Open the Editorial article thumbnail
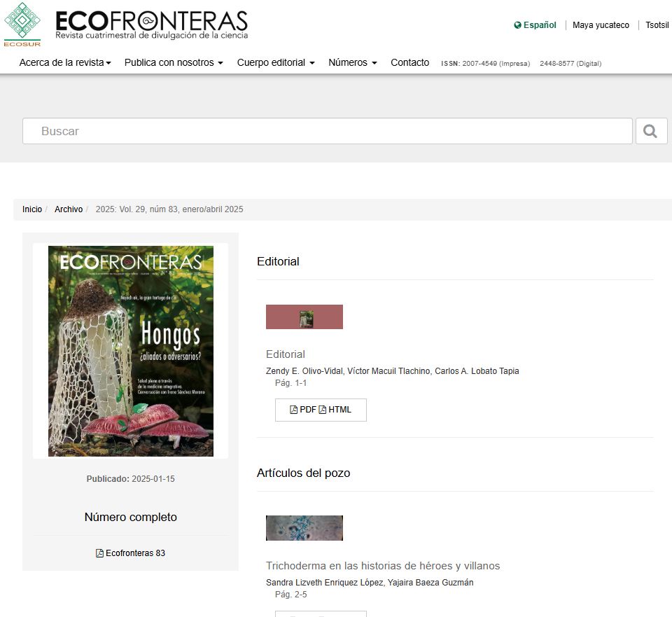 (x=304, y=317)
